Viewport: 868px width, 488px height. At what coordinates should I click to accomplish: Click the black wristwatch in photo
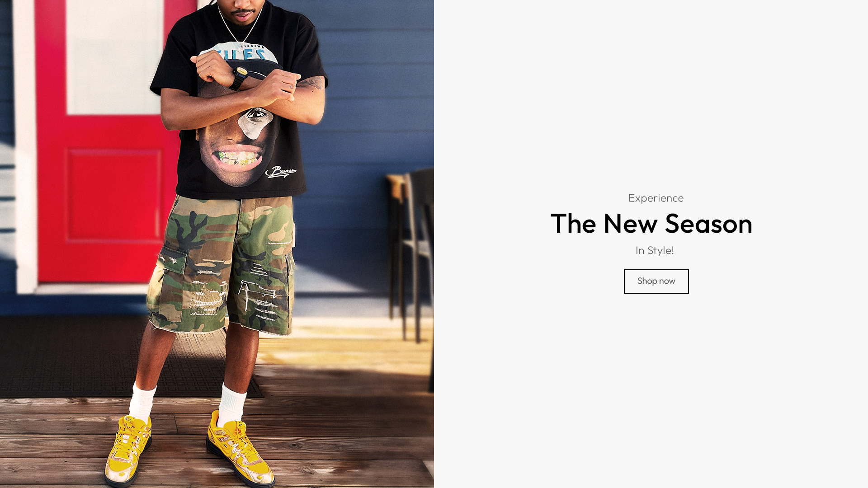tap(238, 78)
